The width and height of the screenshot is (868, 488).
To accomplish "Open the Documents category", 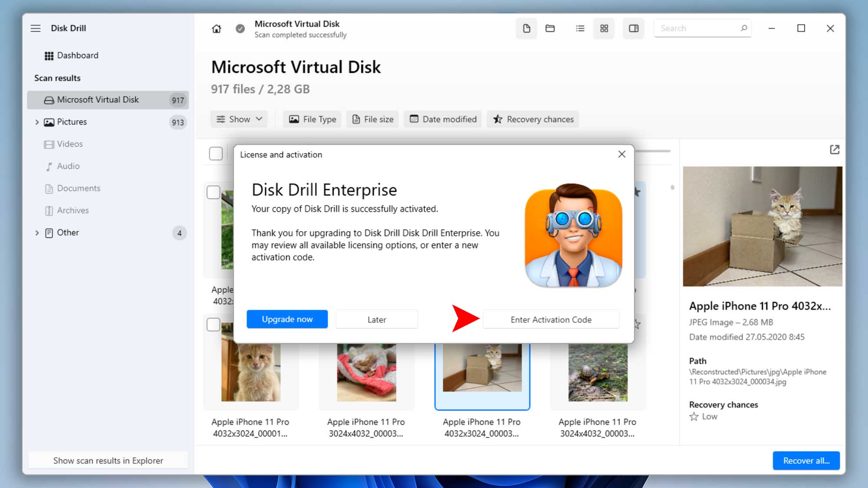I will click(x=72, y=188).
